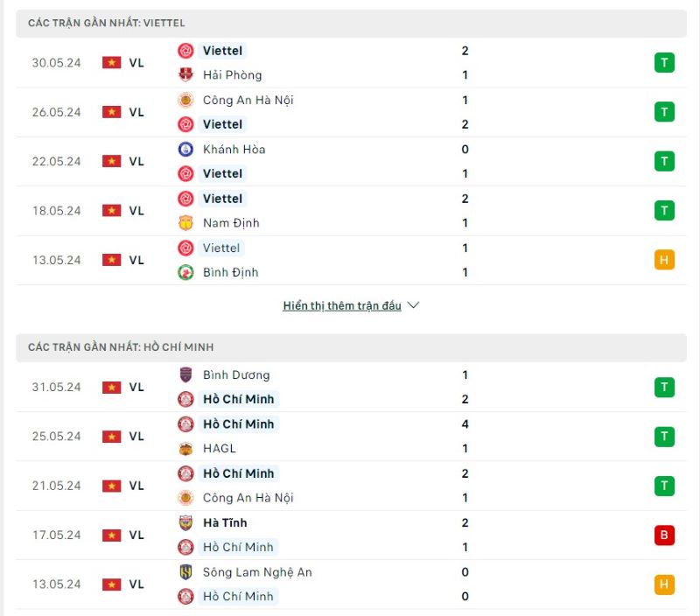Click the Bình Dương team crest
700x616 pixels.
coord(185,375)
